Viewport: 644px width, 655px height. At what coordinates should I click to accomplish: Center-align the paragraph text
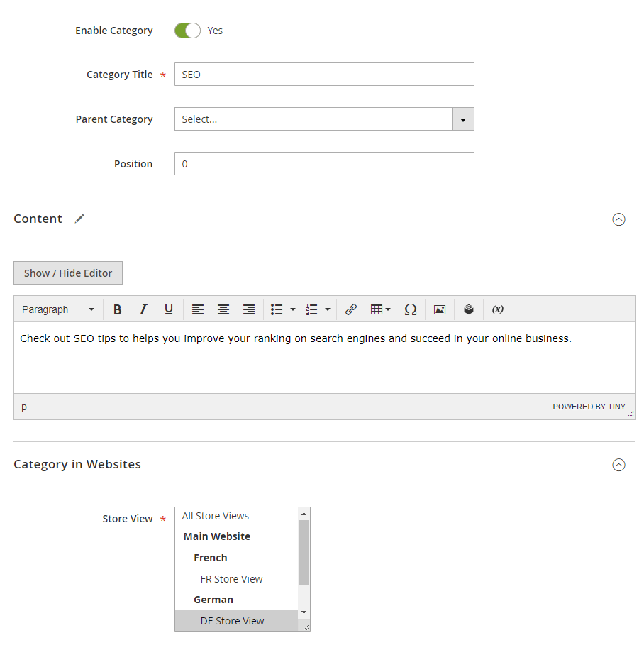coord(223,309)
